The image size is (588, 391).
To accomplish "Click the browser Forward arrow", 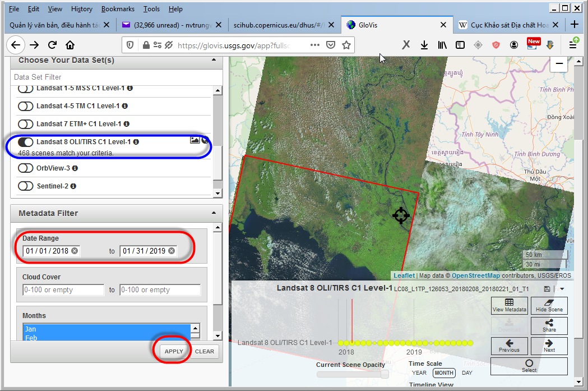I will click(34, 45).
